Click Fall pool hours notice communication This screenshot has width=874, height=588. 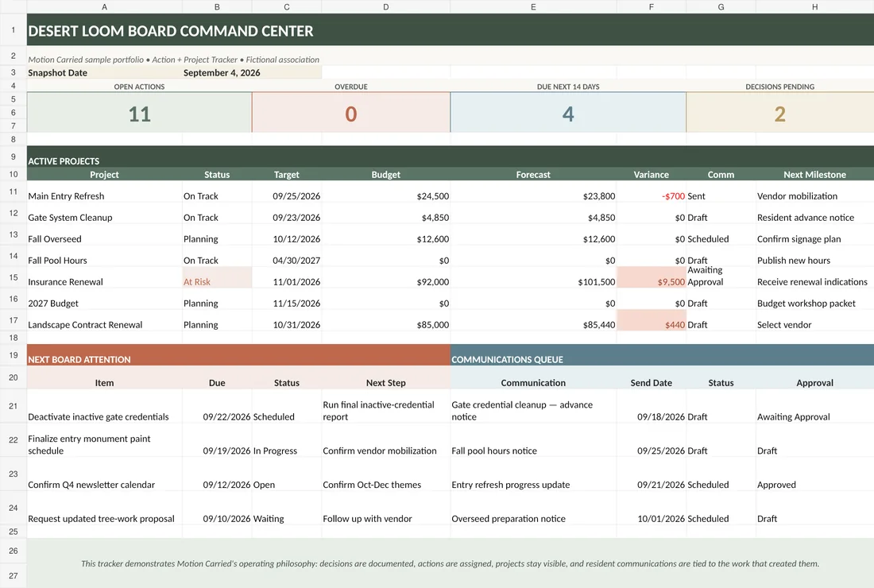point(533,439)
